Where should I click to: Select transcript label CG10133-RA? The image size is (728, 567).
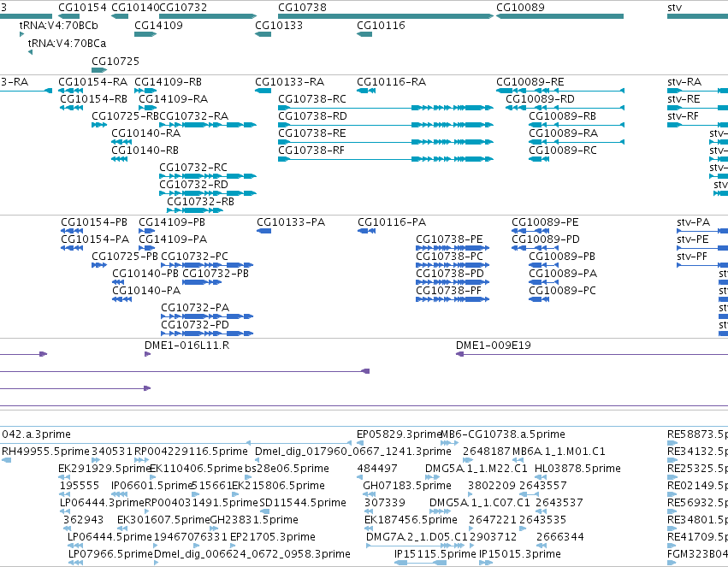(290, 82)
